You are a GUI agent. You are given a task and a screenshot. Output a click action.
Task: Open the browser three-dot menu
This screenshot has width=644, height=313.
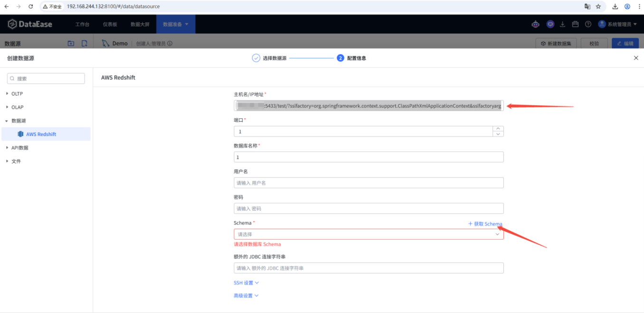(x=639, y=7)
